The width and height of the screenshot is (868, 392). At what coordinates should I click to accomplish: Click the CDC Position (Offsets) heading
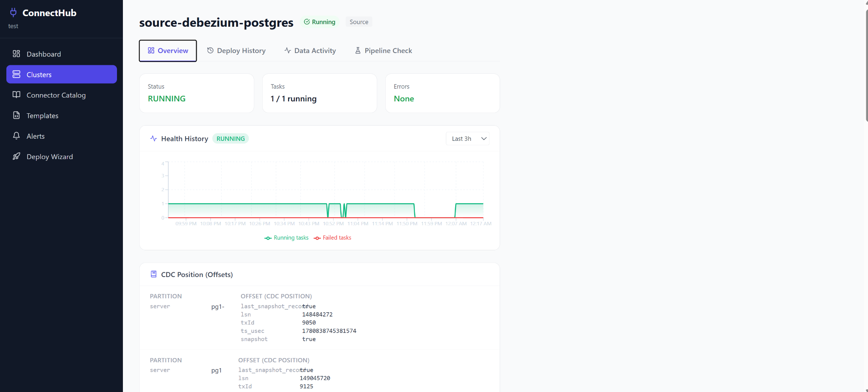coord(197,274)
